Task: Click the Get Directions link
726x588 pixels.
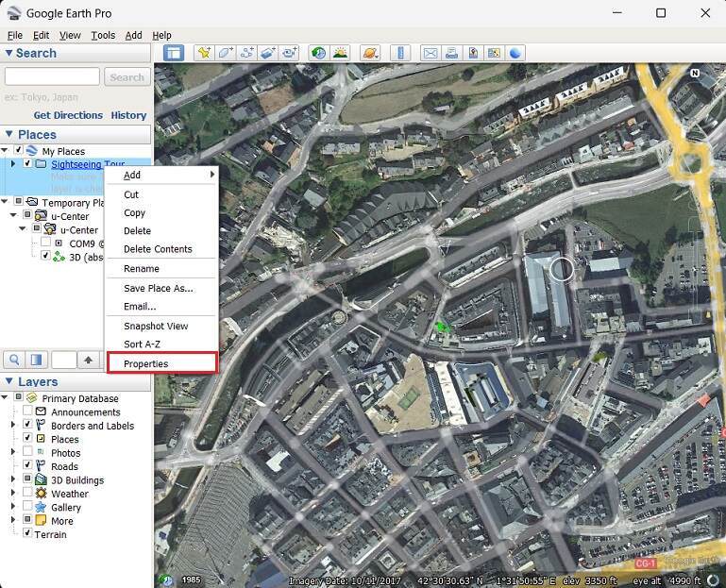Action: 68,115
